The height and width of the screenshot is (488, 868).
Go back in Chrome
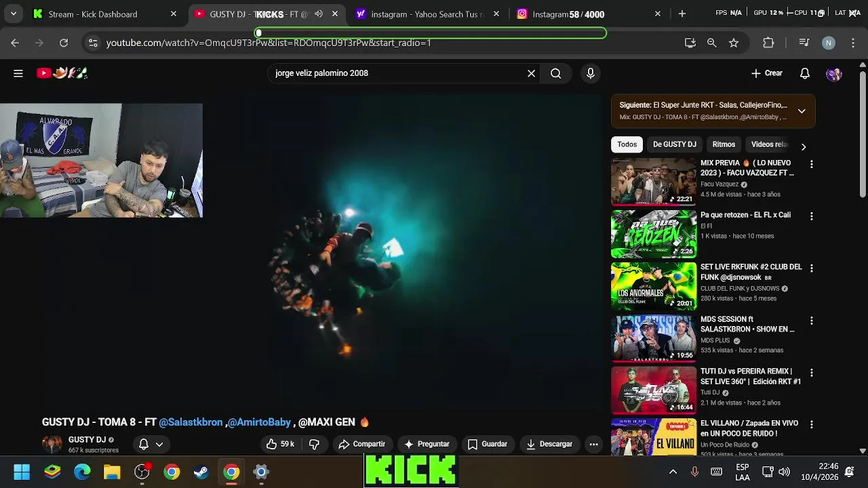15,43
